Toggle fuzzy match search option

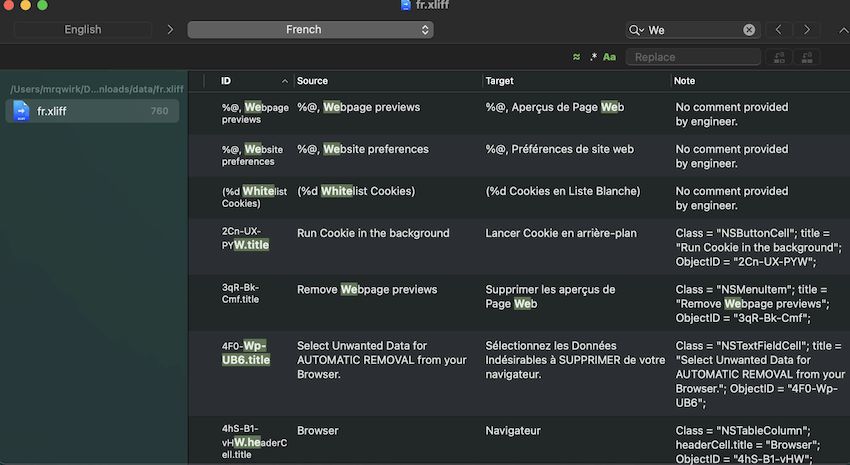point(576,58)
